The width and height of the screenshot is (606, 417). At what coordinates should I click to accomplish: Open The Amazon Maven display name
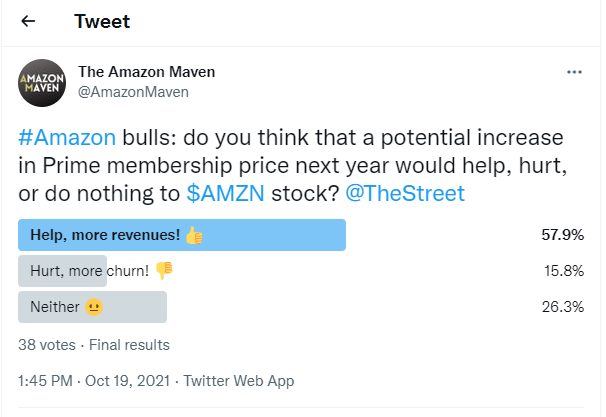click(x=146, y=72)
